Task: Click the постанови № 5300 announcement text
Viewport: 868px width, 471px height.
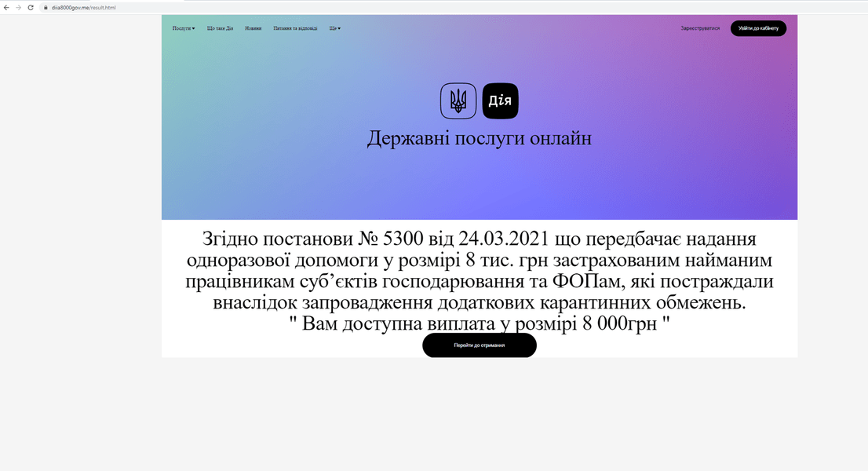Action: (480, 259)
